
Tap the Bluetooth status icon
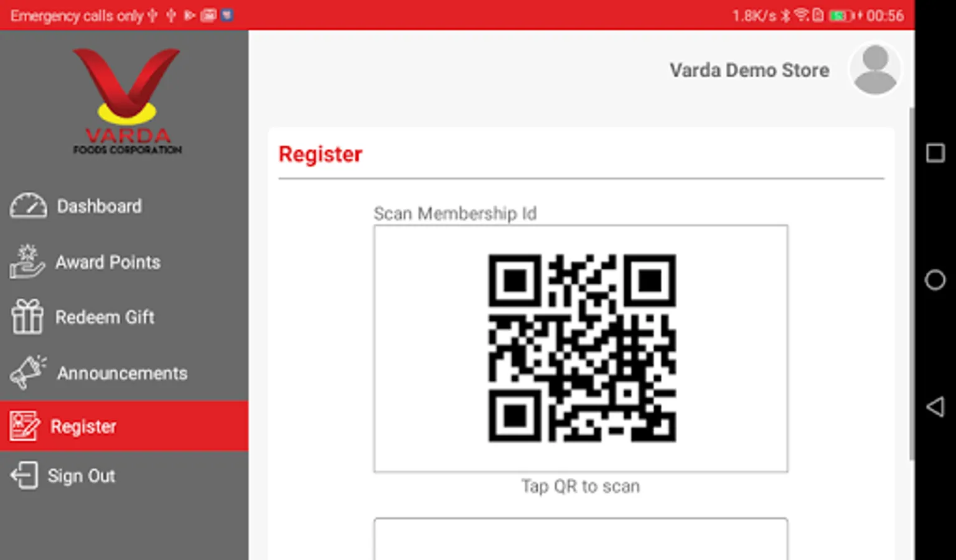coord(785,16)
